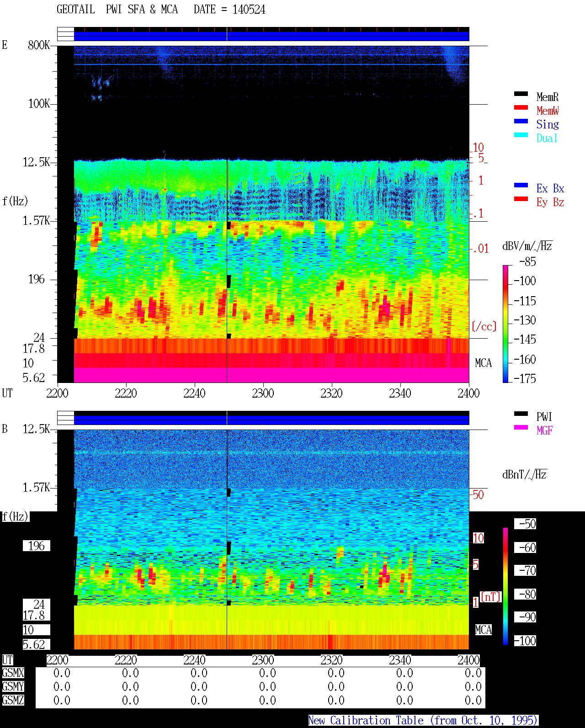This screenshot has width=585, height=728.
Task: Click the GSMZ row header
Action: click(x=13, y=700)
